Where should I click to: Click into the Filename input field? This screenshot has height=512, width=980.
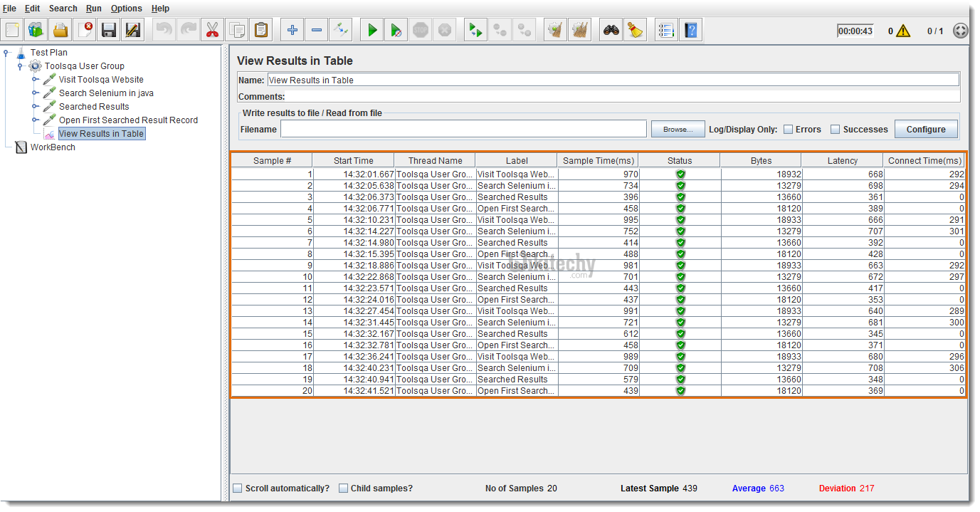click(463, 129)
